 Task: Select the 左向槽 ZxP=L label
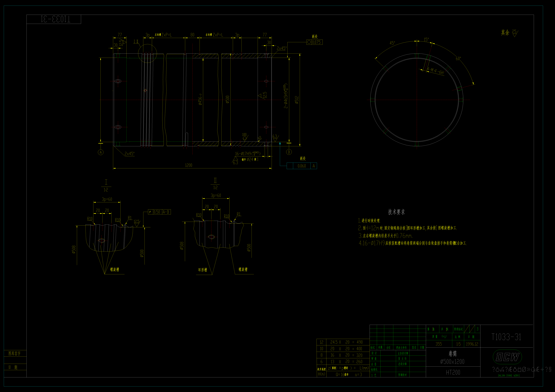point(163,35)
